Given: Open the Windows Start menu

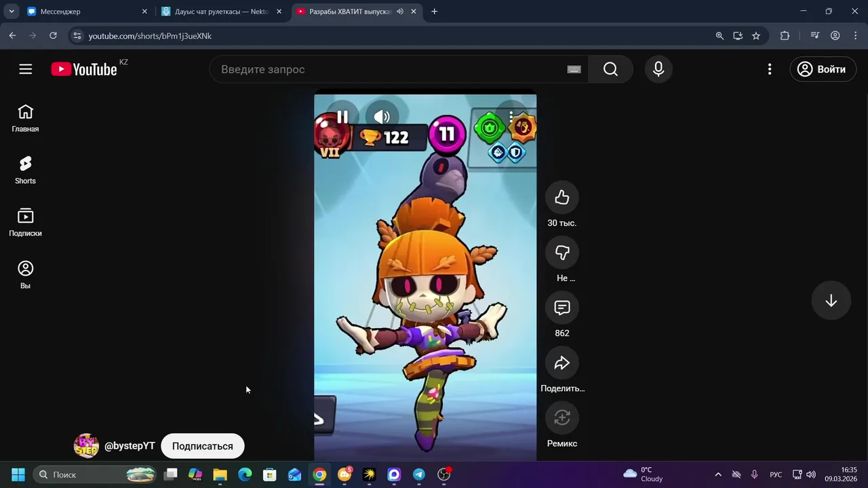Looking at the screenshot, I should [18, 474].
